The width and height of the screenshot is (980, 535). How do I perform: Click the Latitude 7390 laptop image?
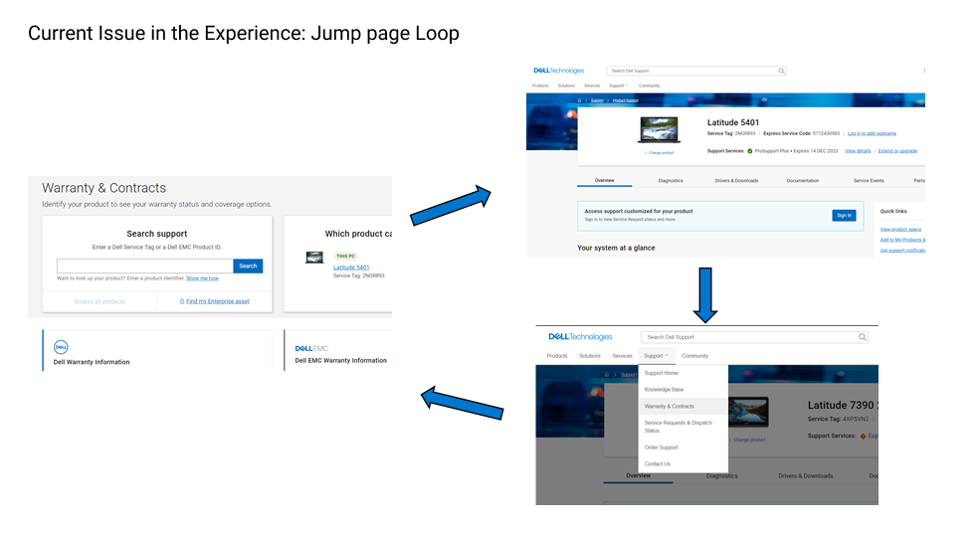(x=748, y=412)
